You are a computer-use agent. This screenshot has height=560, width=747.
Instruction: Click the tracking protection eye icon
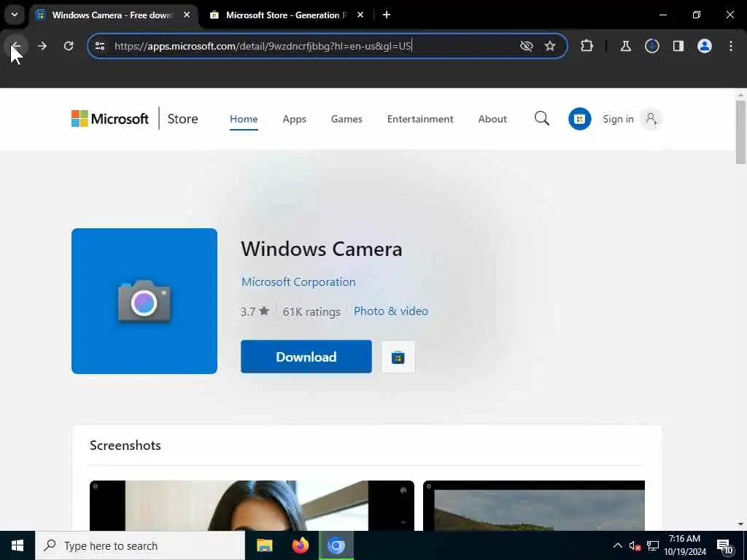527,46
